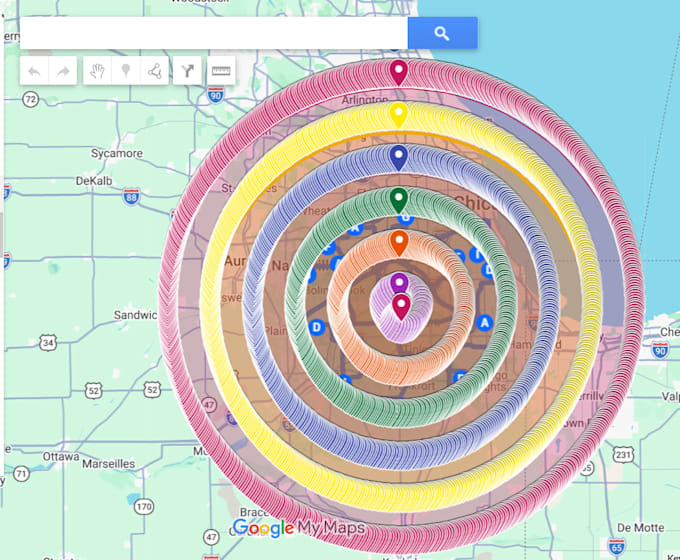Click the blue search button
The width and height of the screenshot is (680, 560).
tap(443, 33)
